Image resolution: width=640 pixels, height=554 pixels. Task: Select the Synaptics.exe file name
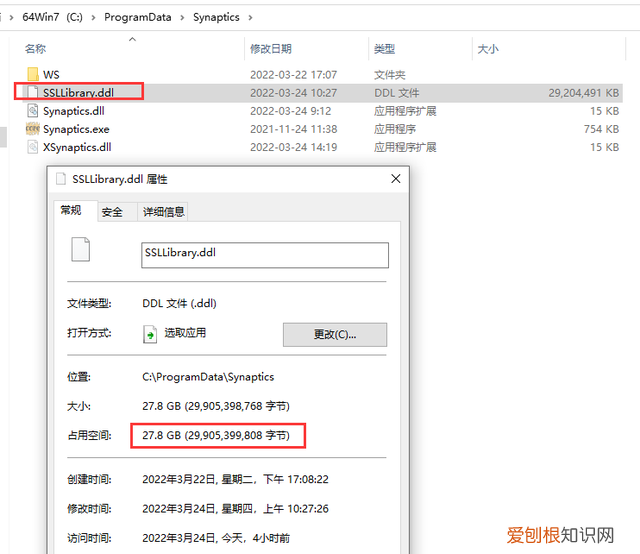tap(76, 129)
